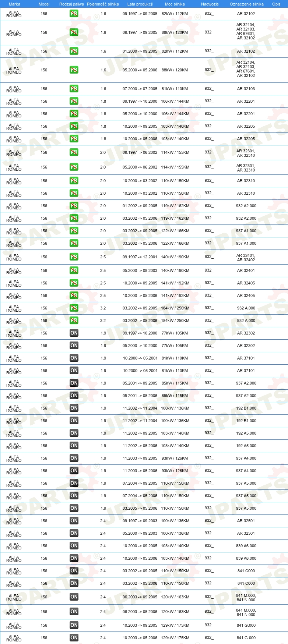The height and width of the screenshot is (644, 288).
Task: Select '839 A6.000' in 2.4 10.2000 -> 05.2006 row
Action: coord(246,558)
